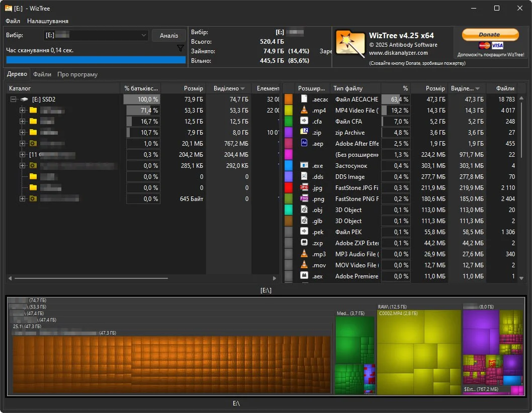
Task: Click the system folder icon in 1,0 % row
Action: coord(33,143)
